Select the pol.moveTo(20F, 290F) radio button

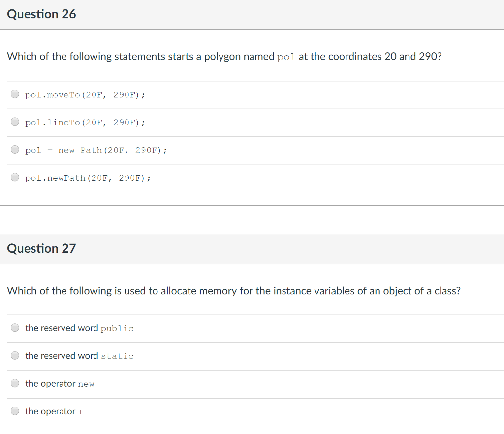(x=15, y=94)
